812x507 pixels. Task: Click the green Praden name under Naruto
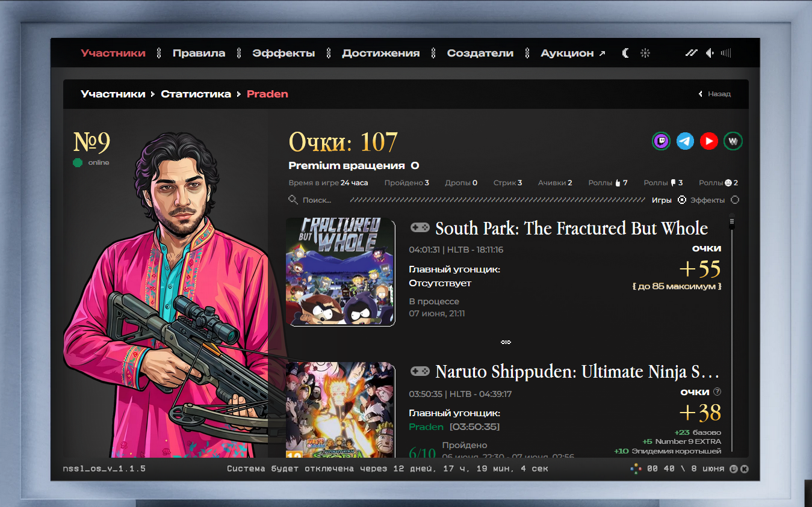click(426, 427)
